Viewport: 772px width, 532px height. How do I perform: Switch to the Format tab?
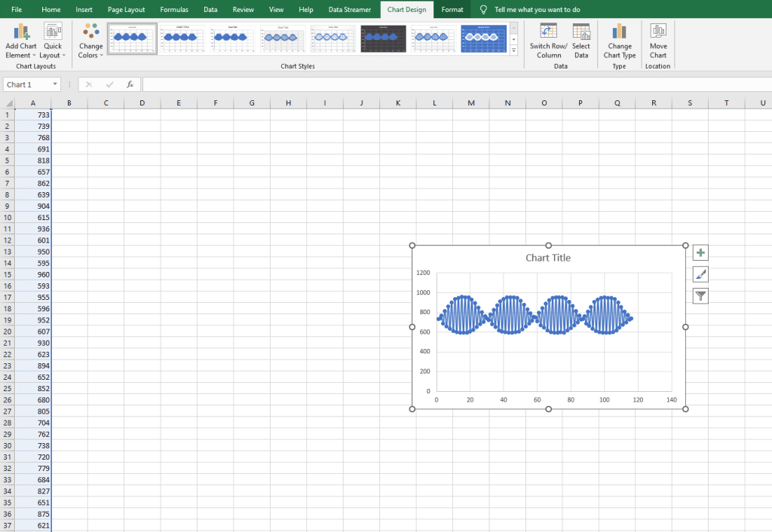tap(452, 9)
